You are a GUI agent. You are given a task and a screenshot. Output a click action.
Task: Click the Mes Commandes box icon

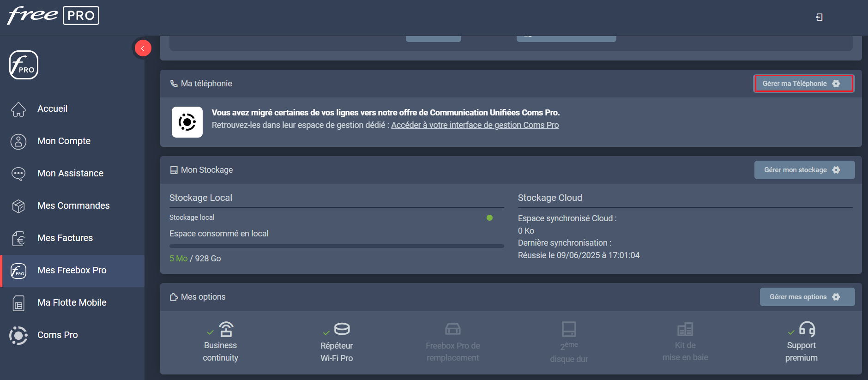click(18, 206)
